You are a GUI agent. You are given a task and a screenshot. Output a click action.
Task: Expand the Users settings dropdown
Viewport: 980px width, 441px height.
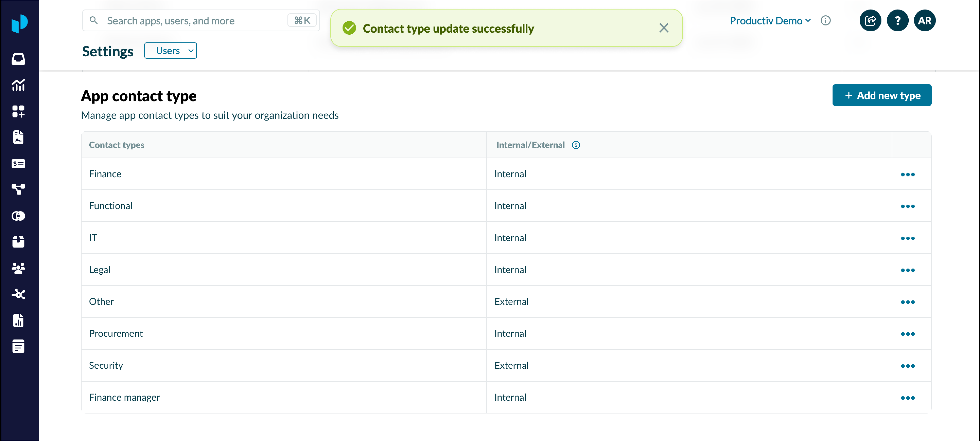point(170,51)
